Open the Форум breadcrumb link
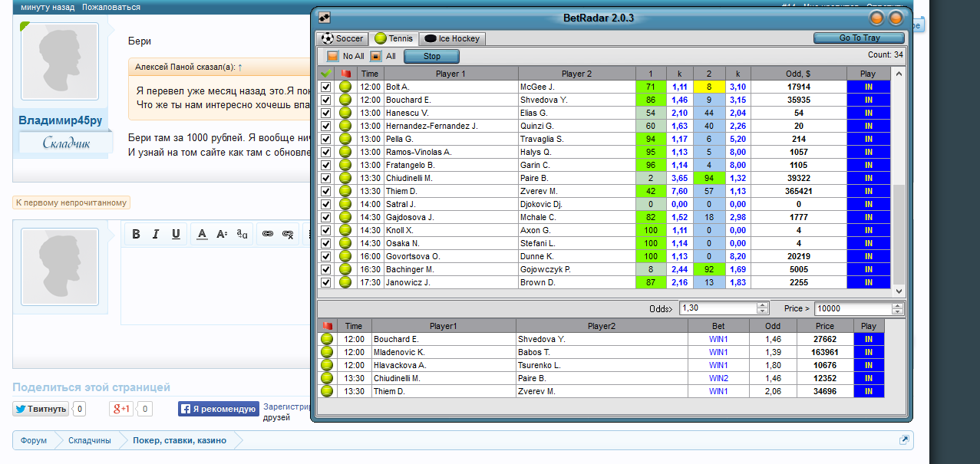 coord(34,440)
